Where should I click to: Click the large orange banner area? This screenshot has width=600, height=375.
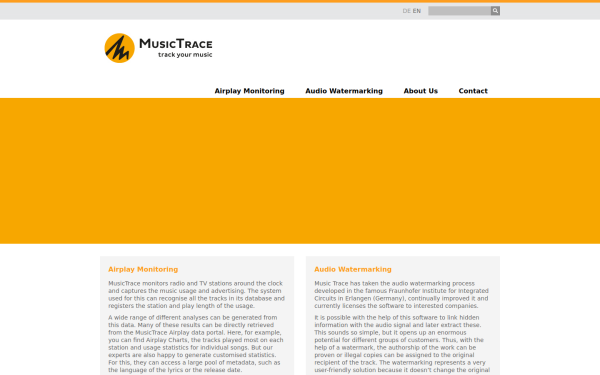[300, 171]
